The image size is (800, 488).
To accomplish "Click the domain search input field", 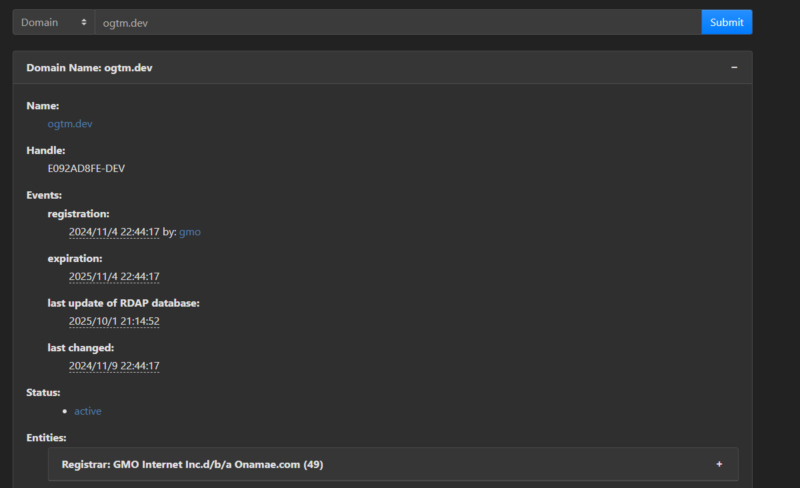I will pos(398,22).
